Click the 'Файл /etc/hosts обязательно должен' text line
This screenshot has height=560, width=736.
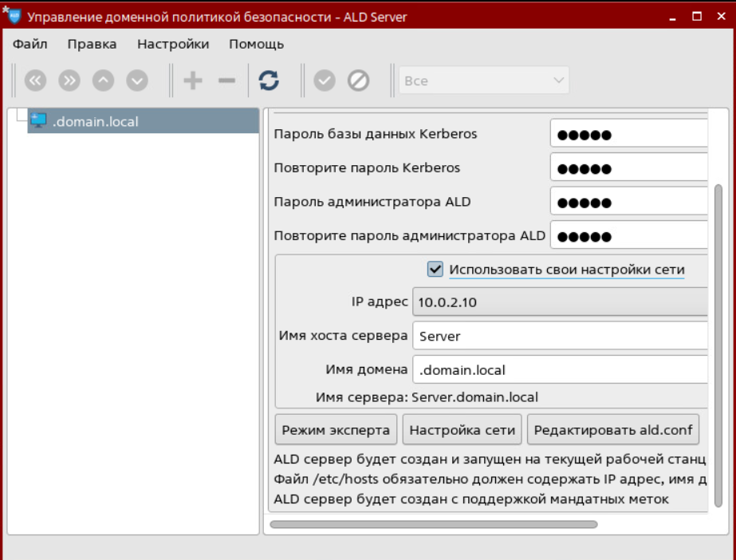(490, 479)
